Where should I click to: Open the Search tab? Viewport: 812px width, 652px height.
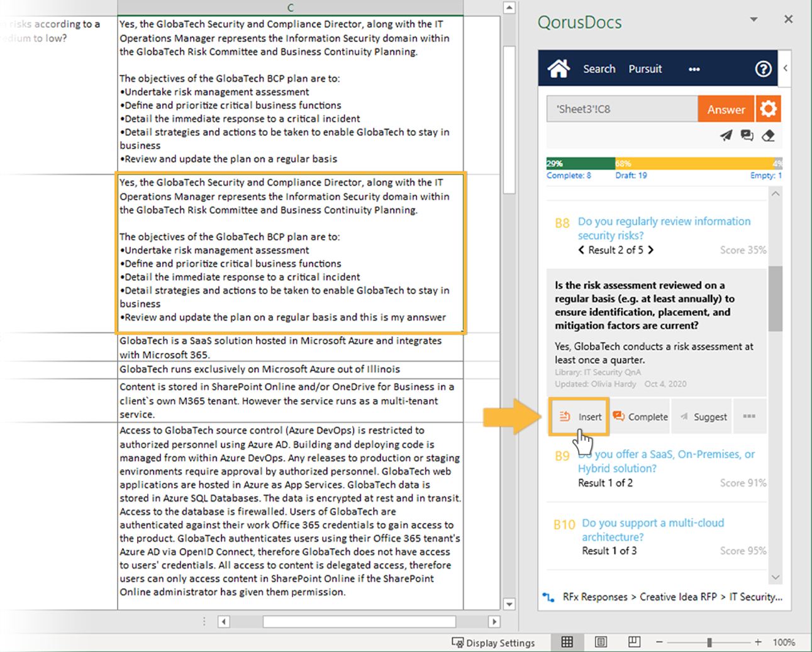coord(599,69)
